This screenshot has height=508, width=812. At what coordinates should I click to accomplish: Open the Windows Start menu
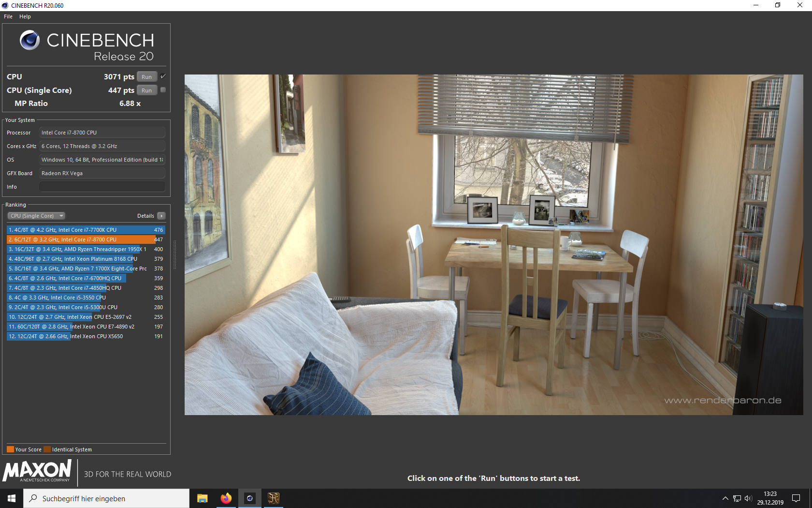[12, 498]
